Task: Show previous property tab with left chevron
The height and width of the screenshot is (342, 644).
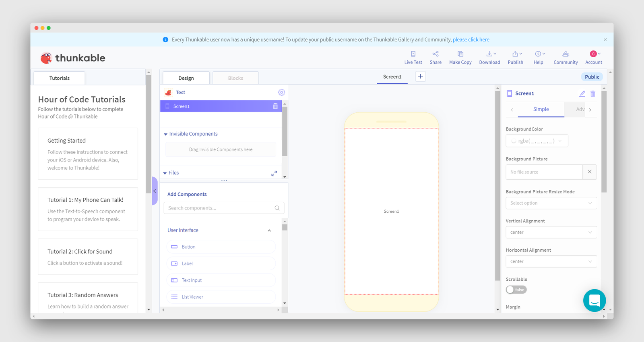Action: (512, 110)
